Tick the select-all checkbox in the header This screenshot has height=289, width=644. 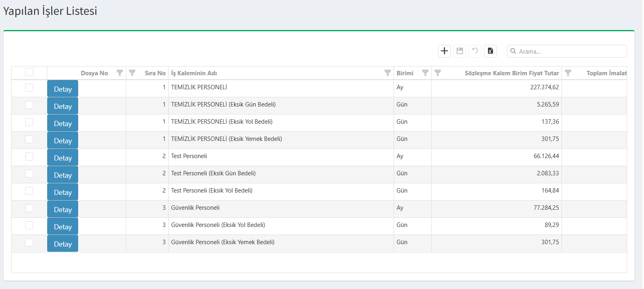tap(29, 72)
